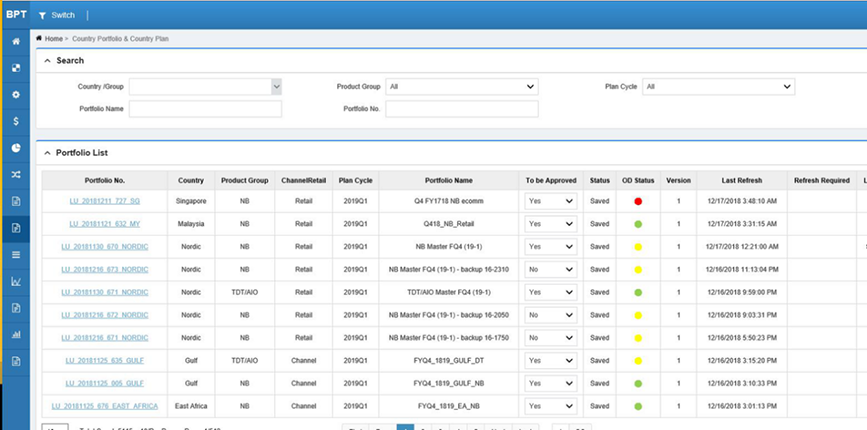This screenshot has width=867, height=430.
Task: Collapse the Portfolio List panel
Action: (x=48, y=153)
